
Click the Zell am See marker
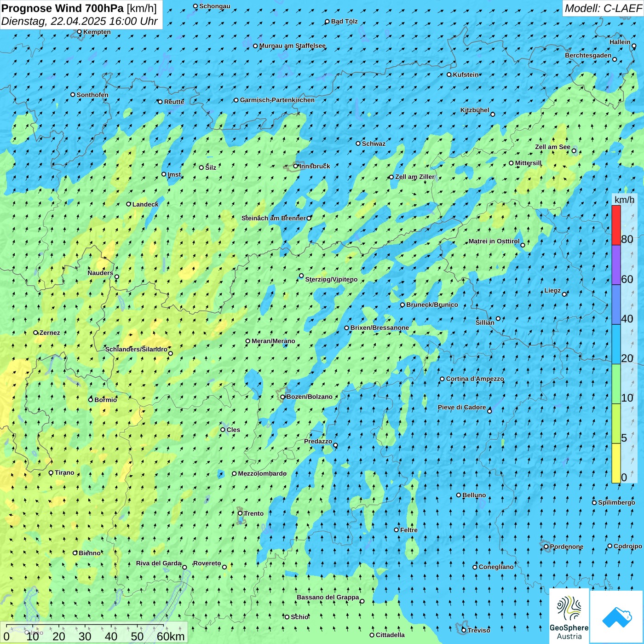point(574,151)
